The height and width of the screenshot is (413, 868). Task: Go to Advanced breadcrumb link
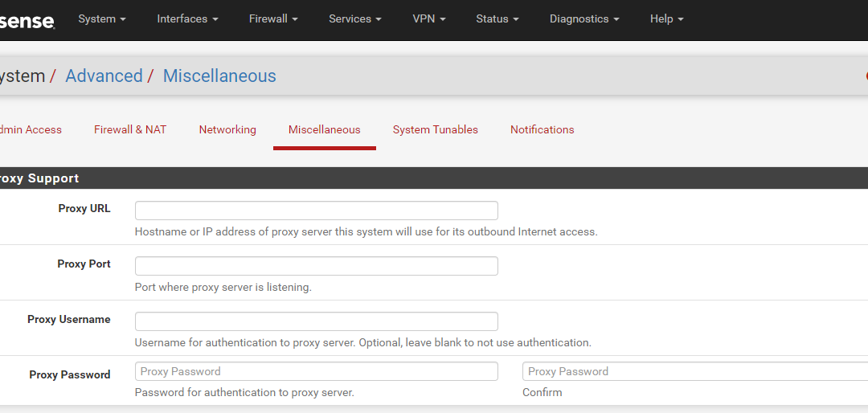(x=104, y=76)
